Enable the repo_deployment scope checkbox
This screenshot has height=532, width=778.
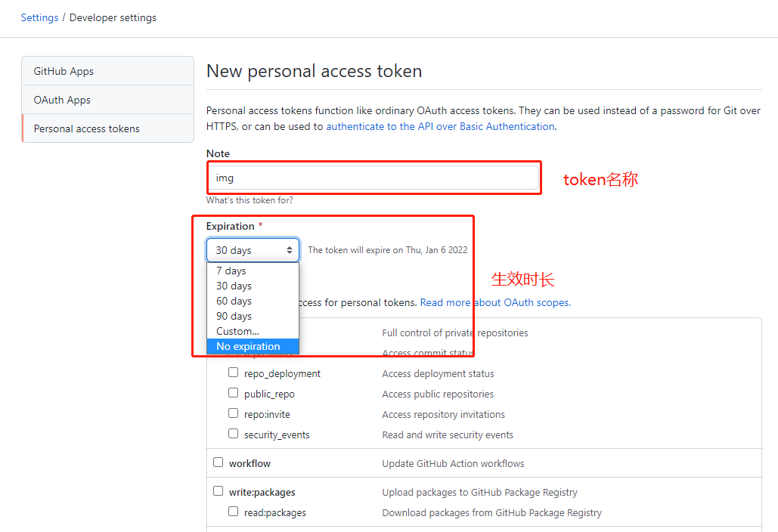click(x=234, y=373)
